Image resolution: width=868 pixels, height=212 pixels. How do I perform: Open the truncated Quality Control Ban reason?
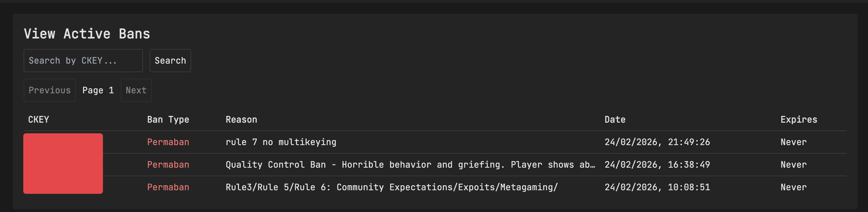410,165
